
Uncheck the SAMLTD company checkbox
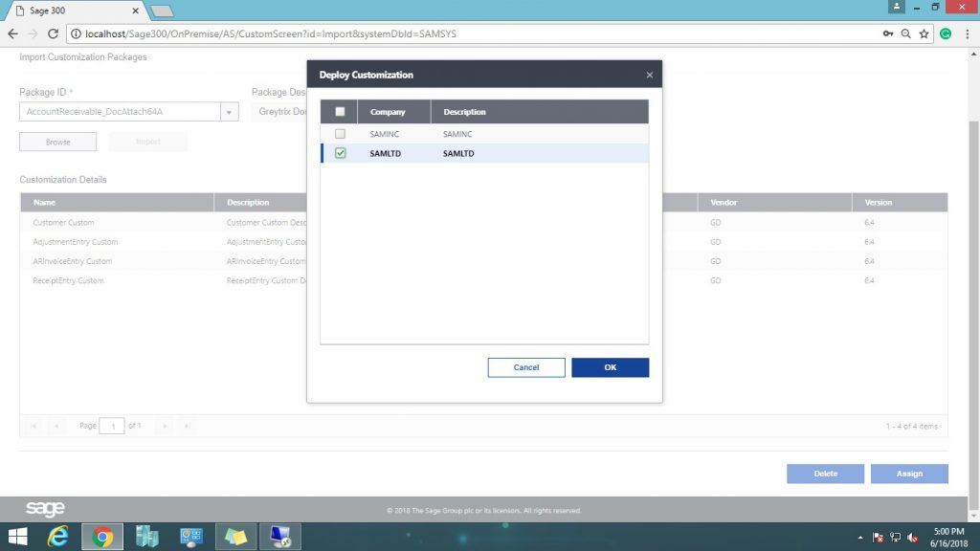coord(340,153)
